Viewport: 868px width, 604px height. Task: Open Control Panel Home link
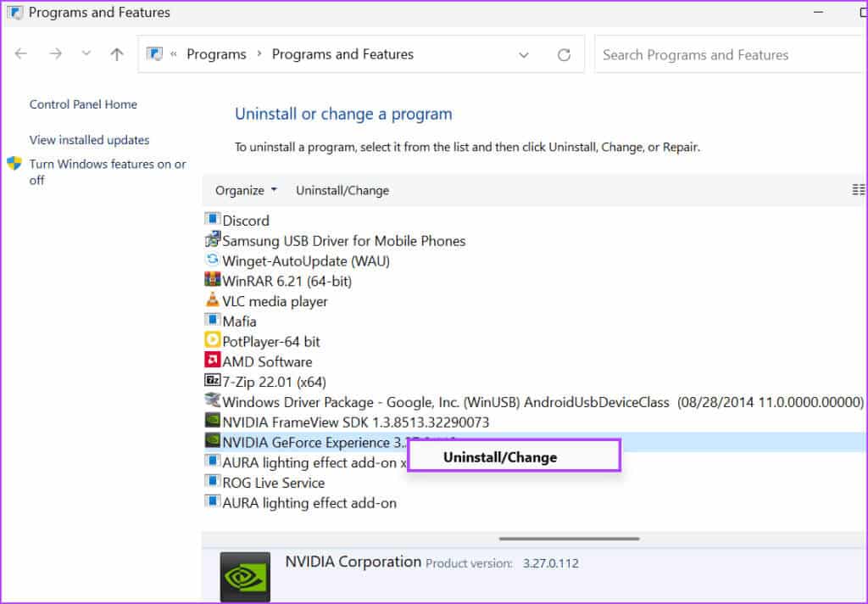pyautogui.click(x=83, y=104)
